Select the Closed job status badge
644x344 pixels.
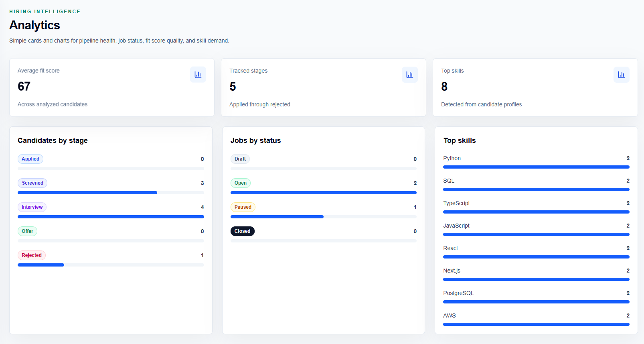point(243,231)
